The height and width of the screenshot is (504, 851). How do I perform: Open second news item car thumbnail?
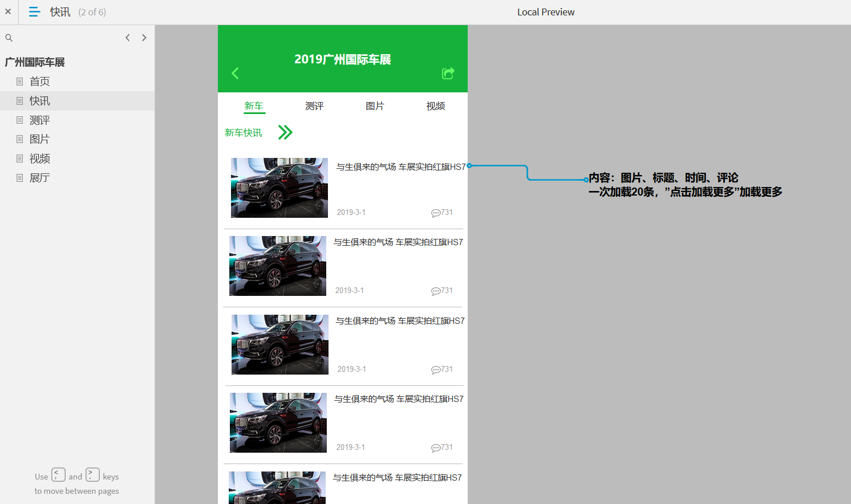pos(278,266)
